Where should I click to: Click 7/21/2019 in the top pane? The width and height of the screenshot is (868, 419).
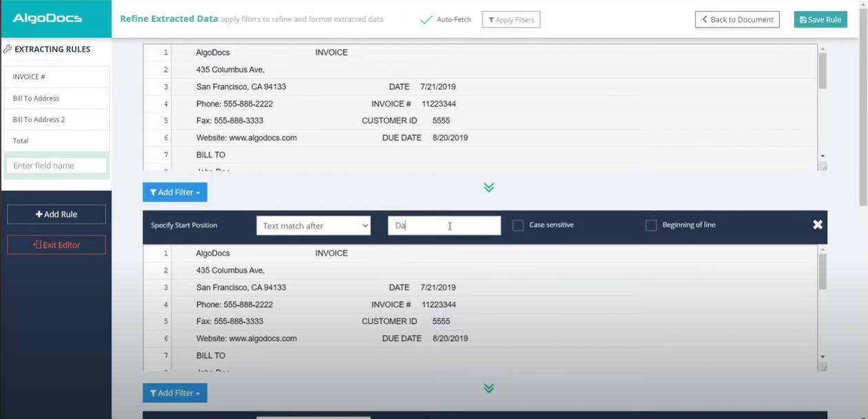[438, 87]
